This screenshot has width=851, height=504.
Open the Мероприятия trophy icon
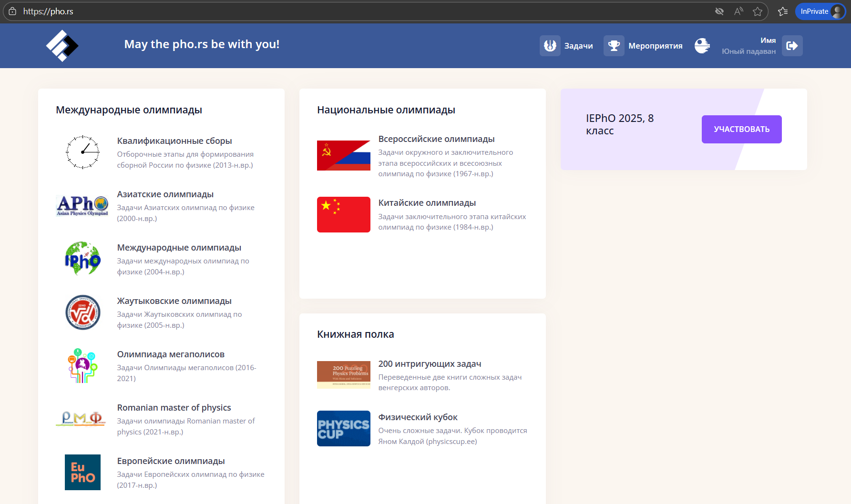coord(614,46)
